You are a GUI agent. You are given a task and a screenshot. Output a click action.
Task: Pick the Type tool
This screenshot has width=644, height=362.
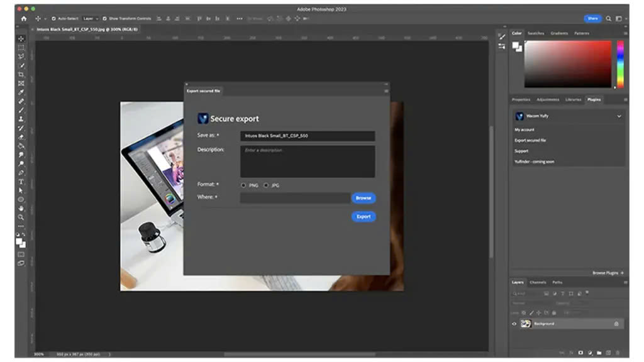21,182
